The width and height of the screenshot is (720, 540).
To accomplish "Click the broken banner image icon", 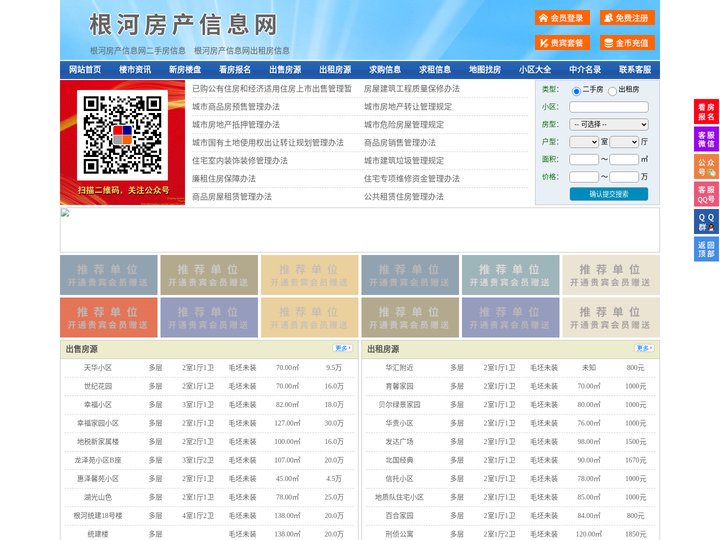I will tap(65, 213).
